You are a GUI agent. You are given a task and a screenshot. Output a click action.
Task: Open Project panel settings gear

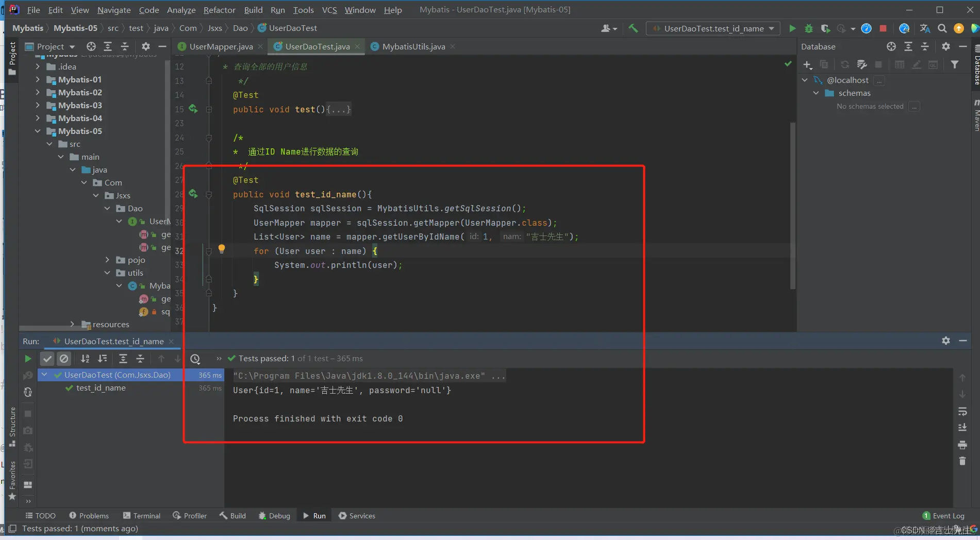[146, 46]
